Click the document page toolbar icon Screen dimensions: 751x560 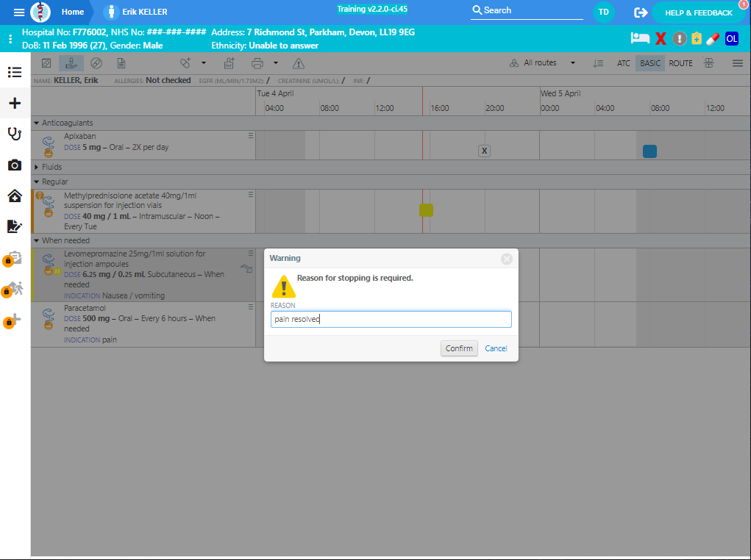click(121, 63)
